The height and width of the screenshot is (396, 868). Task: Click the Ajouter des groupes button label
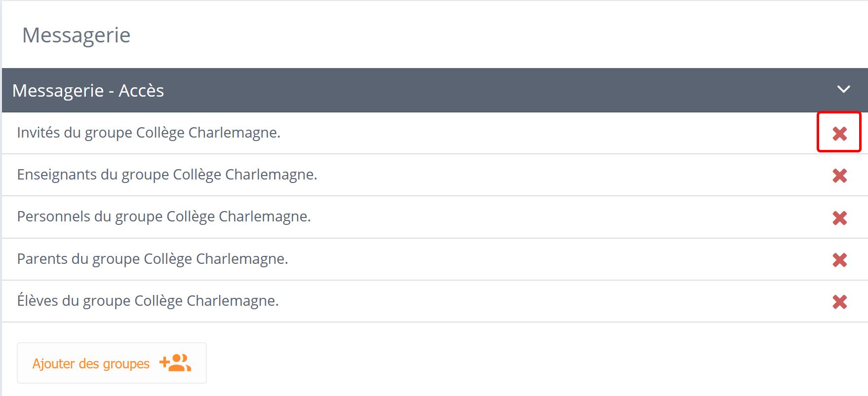[91, 363]
